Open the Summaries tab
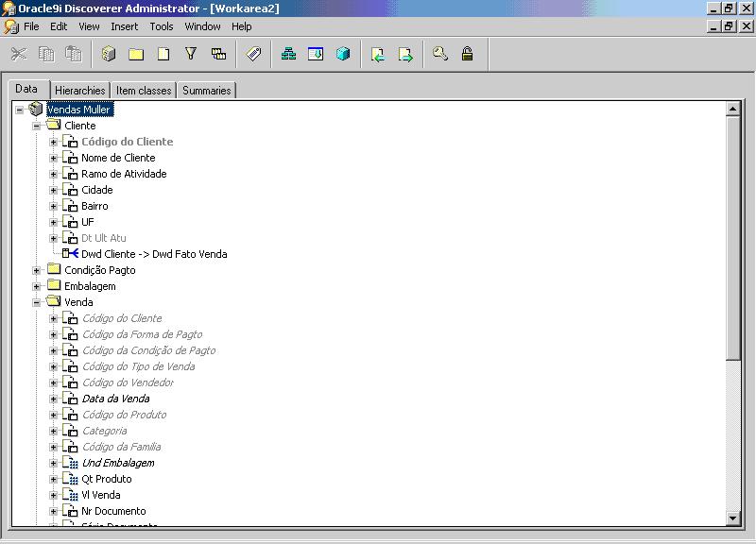This screenshot has width=756, height=544. click(206, 91)
